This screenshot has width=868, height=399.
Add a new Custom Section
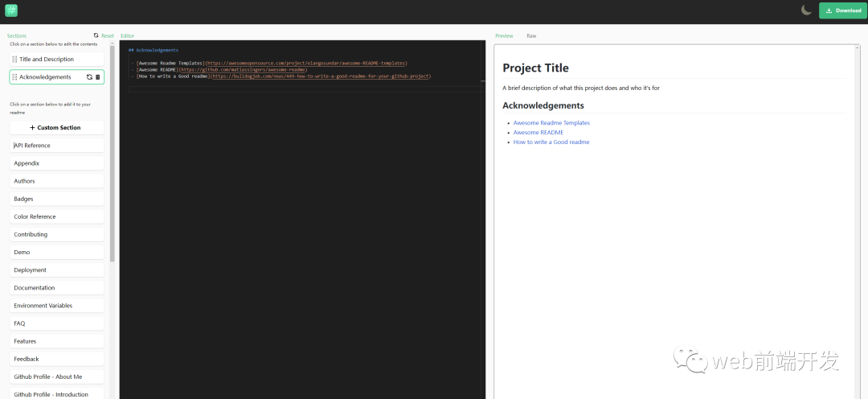click(x=56, y=127)
